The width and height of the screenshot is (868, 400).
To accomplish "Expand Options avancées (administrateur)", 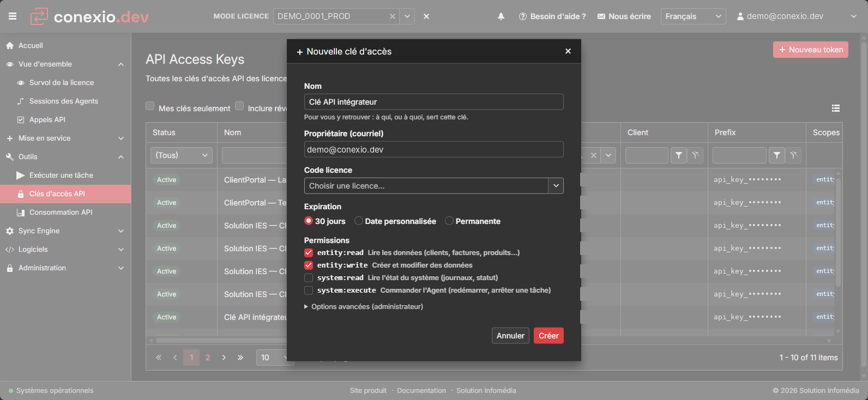I will coord(364,307).
